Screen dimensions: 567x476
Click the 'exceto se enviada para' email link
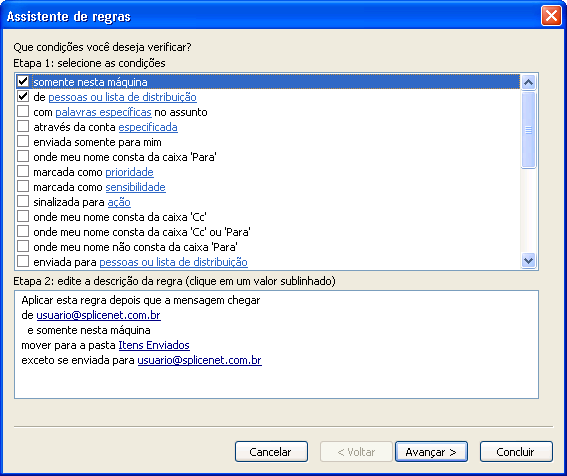200,360
